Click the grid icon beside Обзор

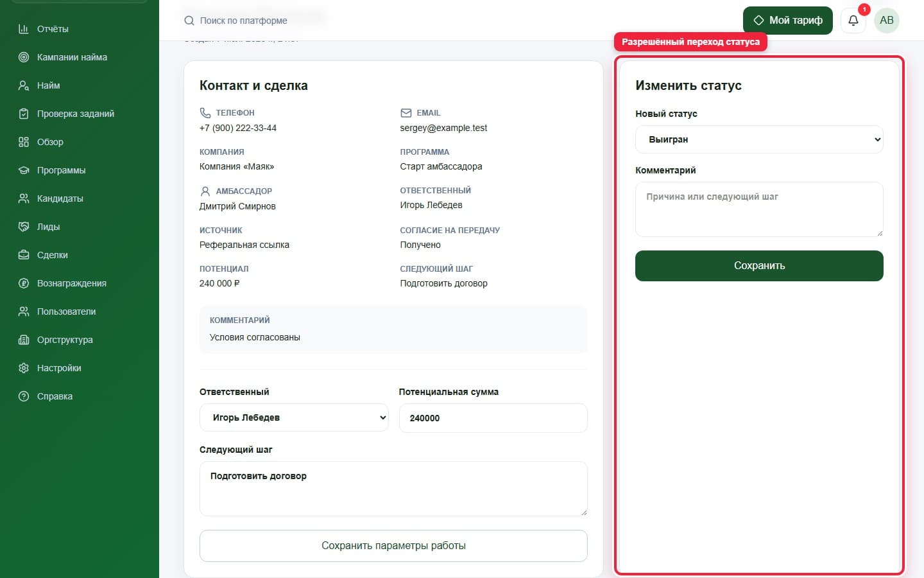pyautogui.click(x=24, y=142)
